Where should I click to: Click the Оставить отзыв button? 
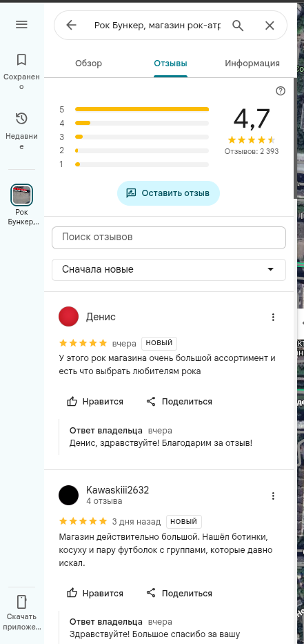pos(169,193)
